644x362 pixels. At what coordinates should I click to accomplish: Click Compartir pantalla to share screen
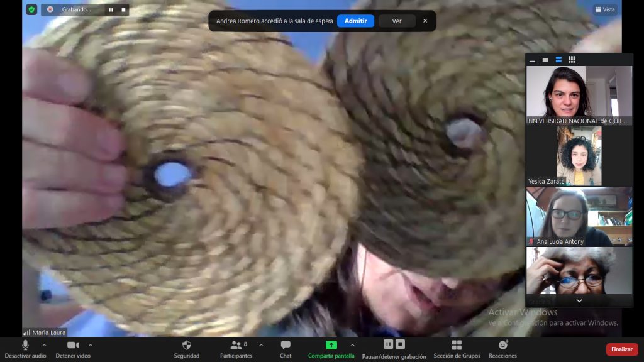331,349
